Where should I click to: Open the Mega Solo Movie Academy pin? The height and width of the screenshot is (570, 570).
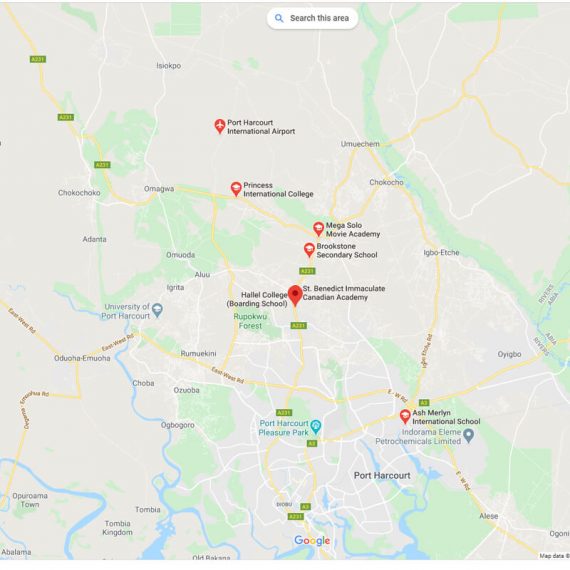click(318, 229)
